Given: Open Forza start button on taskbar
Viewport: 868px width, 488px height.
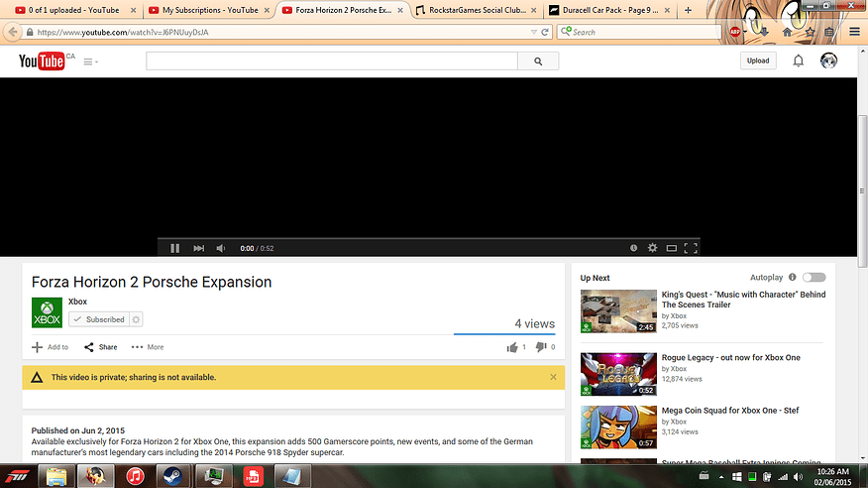Looking at the screenshot, I should (x=17, y=476).
